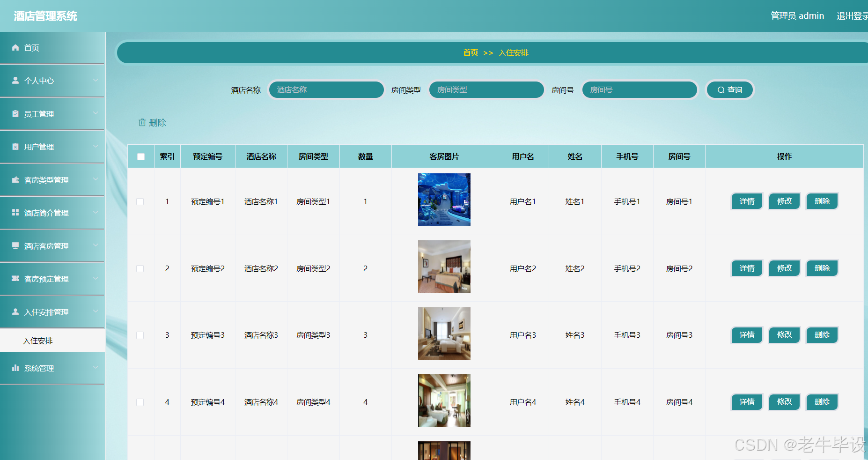Click the 酒店管理系统 title
Viewport: 868px width, 460px height.
click(45, 16)
